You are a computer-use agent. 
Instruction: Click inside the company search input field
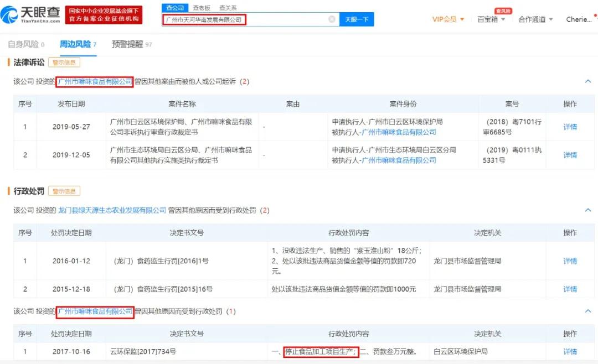point(244,19)
